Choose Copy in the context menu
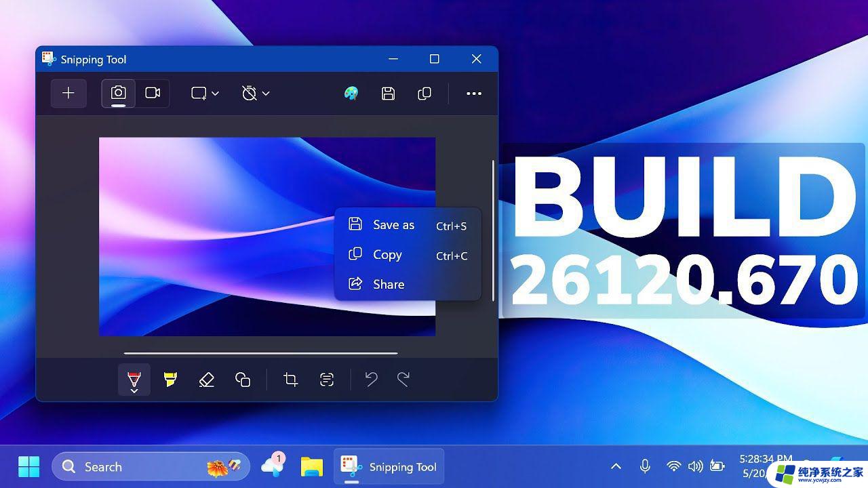 (408, 255)
